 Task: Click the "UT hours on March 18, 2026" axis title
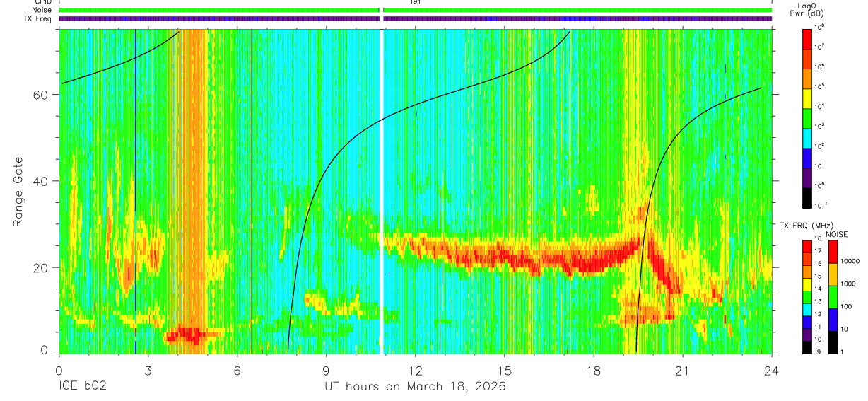coord(415,387)
